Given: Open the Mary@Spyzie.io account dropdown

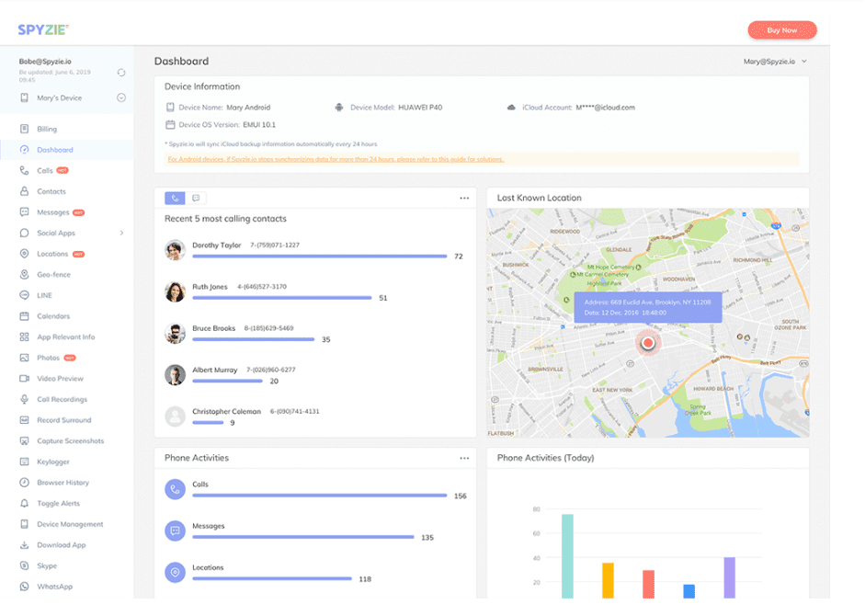Looking at the screenshot, I should (775, 62).
